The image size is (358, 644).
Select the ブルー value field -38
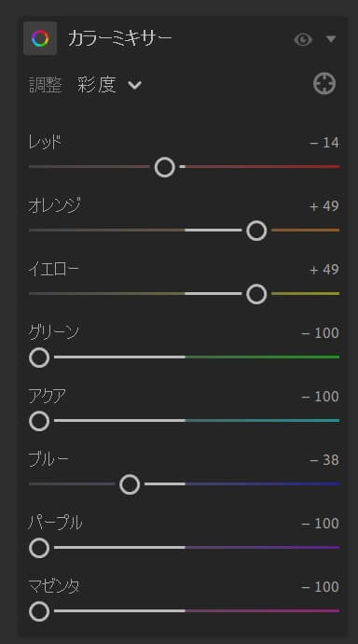pos(324,460)
